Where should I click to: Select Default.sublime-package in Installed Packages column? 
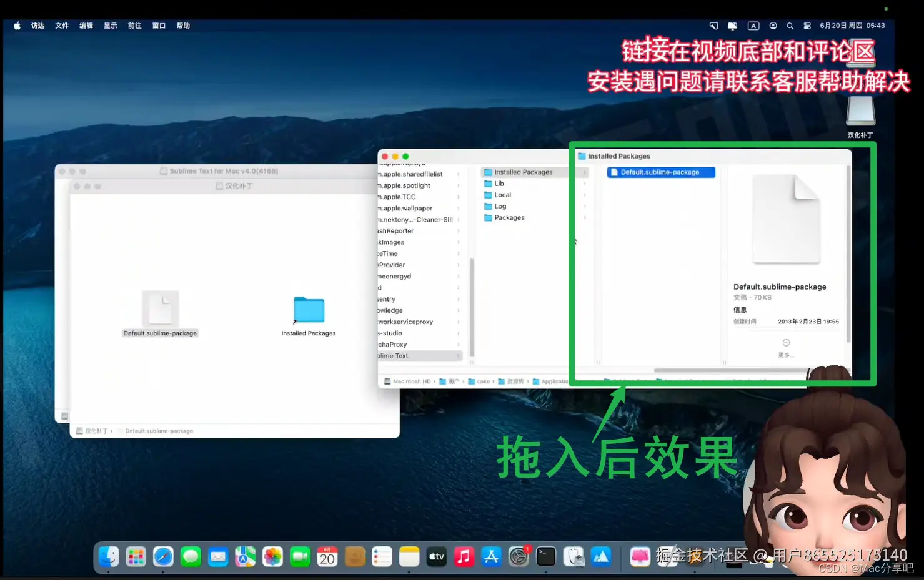660,172
